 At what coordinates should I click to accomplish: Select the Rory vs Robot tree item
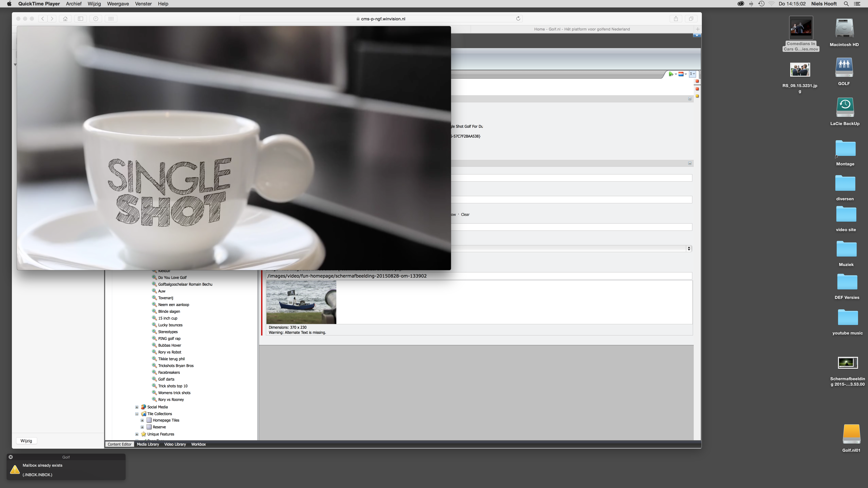pyautogui.click(x=170, y=352)
